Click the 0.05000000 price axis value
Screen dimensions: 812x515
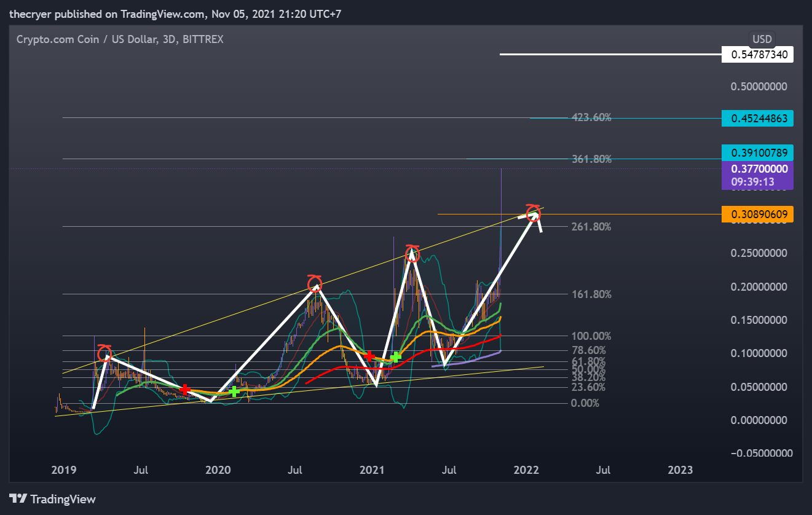(x=759, y=387)
